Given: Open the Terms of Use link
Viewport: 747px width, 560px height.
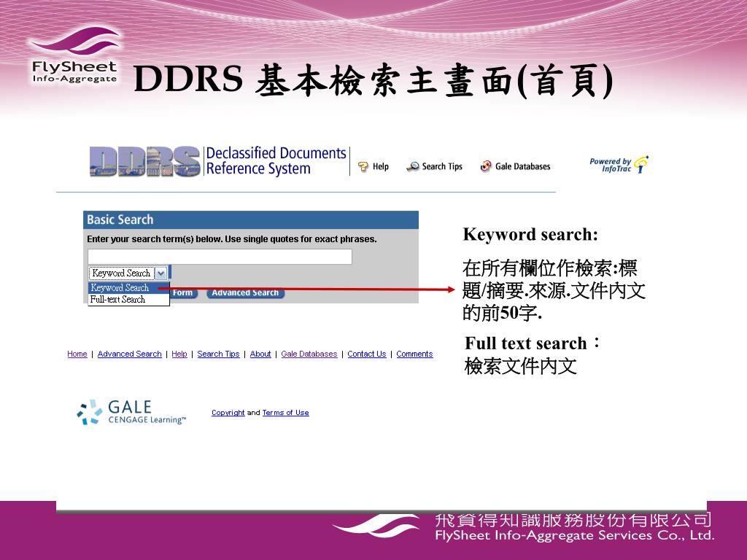Looking at the screenshot, I should point(285,413).
